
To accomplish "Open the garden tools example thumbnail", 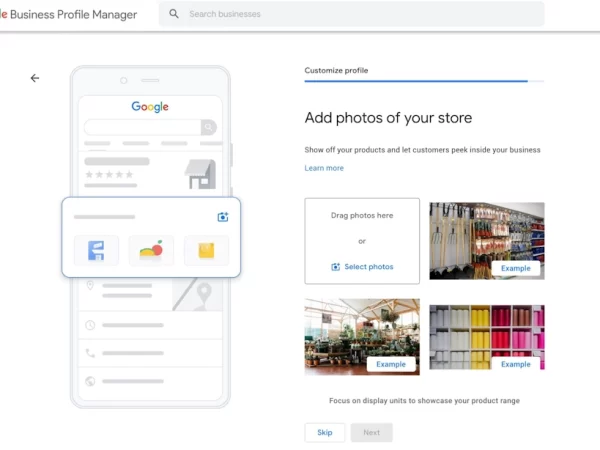I will 487,241.
